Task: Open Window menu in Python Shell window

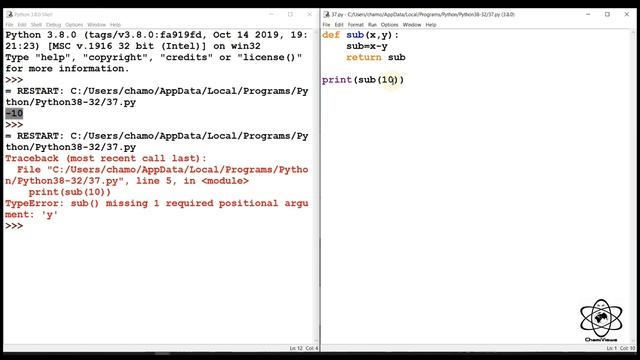Action: (96, 25)
